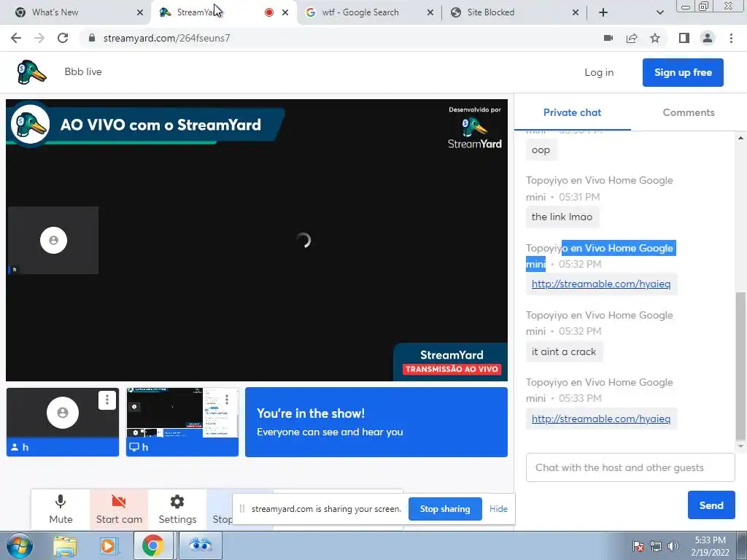Viewport: 747px width, 560px height.
Task: Open Chrome three-dot menu
Action: coord(731,38)
